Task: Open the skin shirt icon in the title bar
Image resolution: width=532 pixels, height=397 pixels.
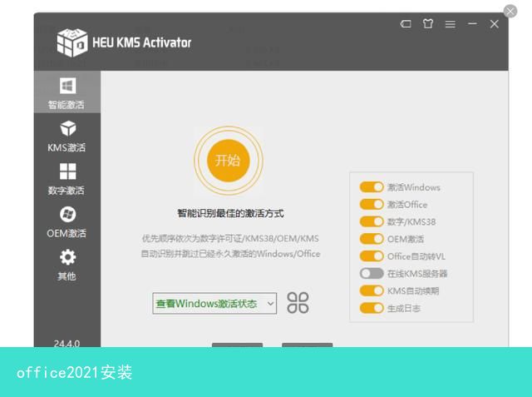Action: pyautogui.click(x=428, y=23)
